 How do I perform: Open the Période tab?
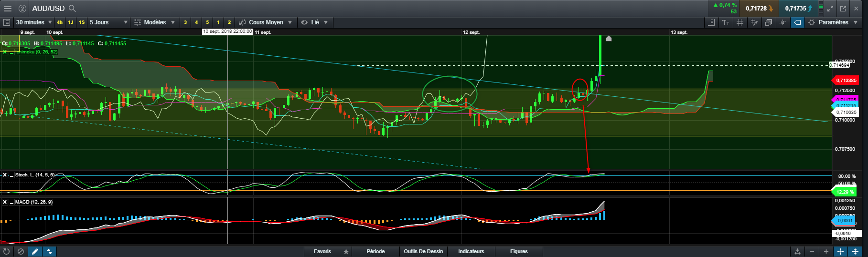[x=375, y=251]
